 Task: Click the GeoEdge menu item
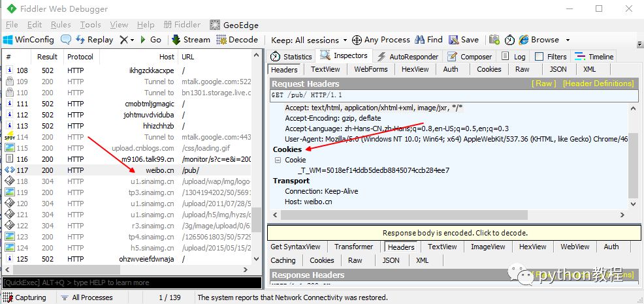pos(234,25)
